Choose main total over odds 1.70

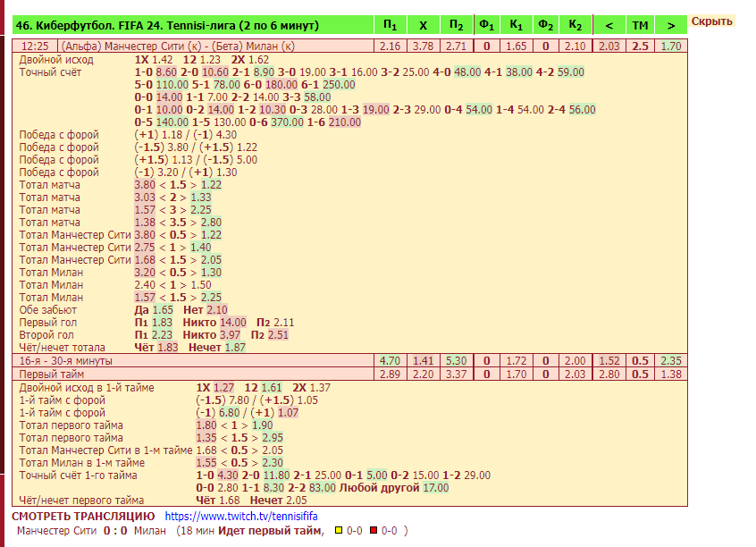(671, 46)
